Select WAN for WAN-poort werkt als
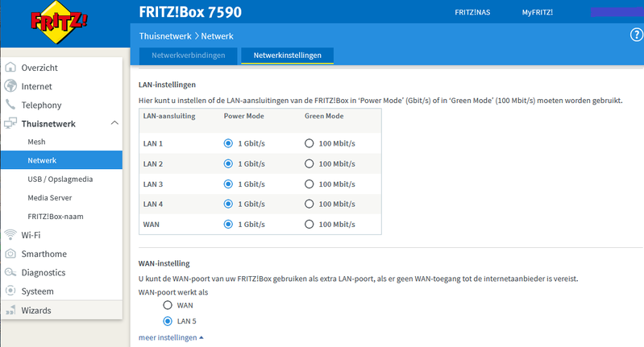Viewport: 644px width, 347px height. [167, 305]
